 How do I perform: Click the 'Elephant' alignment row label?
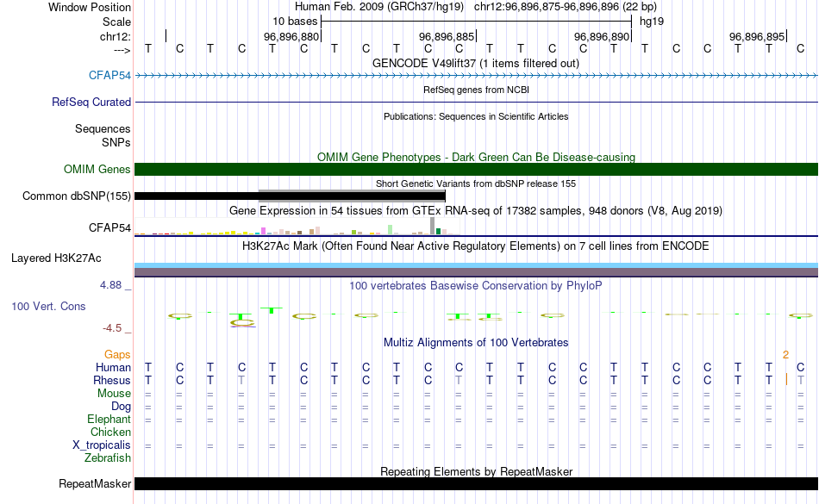pyautogui.click(x=109, y=419)
